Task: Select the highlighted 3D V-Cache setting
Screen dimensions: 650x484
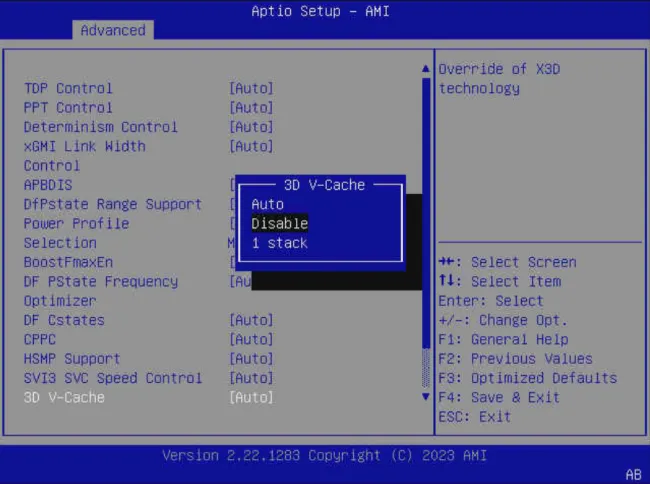Action: pos(64,397)
